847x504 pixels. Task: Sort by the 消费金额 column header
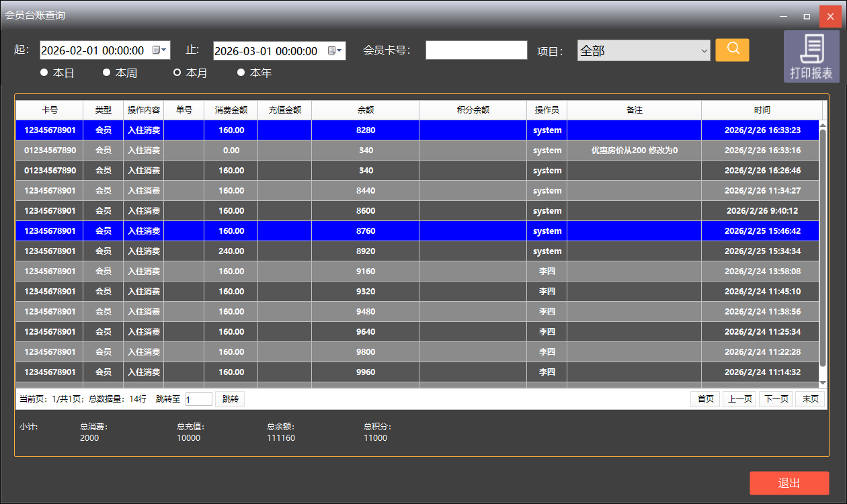[231, 110]
